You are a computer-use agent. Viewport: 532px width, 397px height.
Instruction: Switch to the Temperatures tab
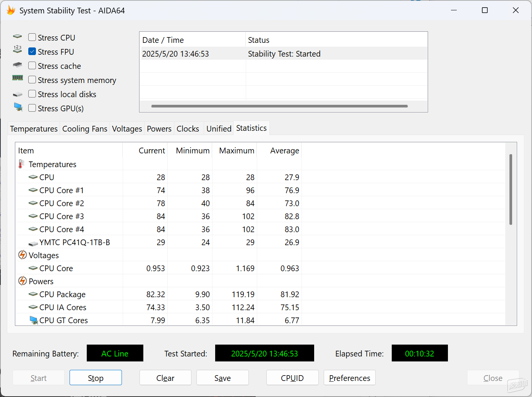[34, 129]
